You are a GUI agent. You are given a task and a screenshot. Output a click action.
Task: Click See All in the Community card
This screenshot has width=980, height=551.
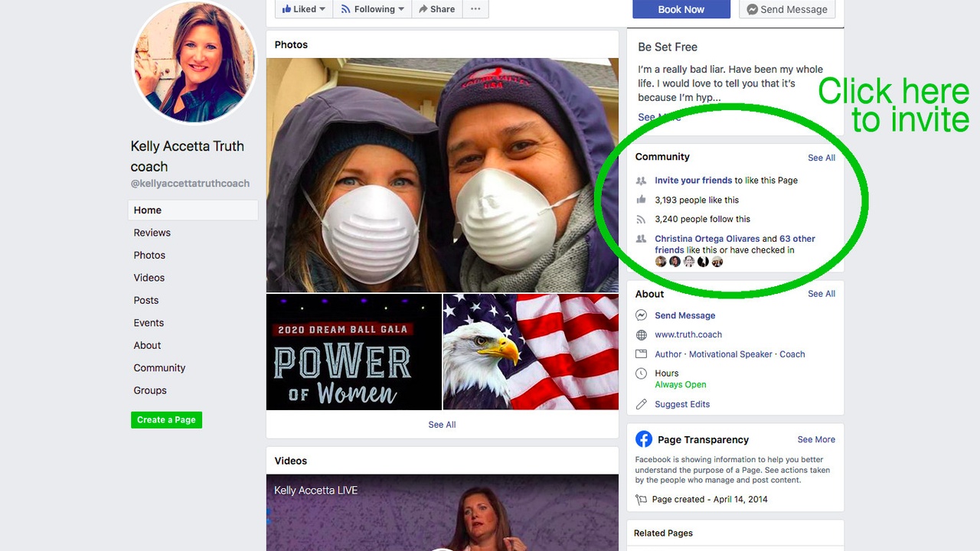822,158
